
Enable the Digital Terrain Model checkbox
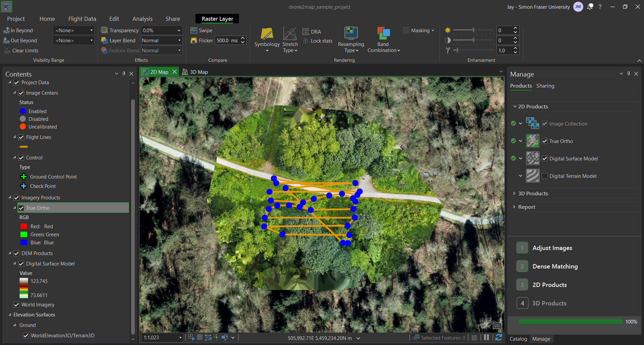coord(545,176)
